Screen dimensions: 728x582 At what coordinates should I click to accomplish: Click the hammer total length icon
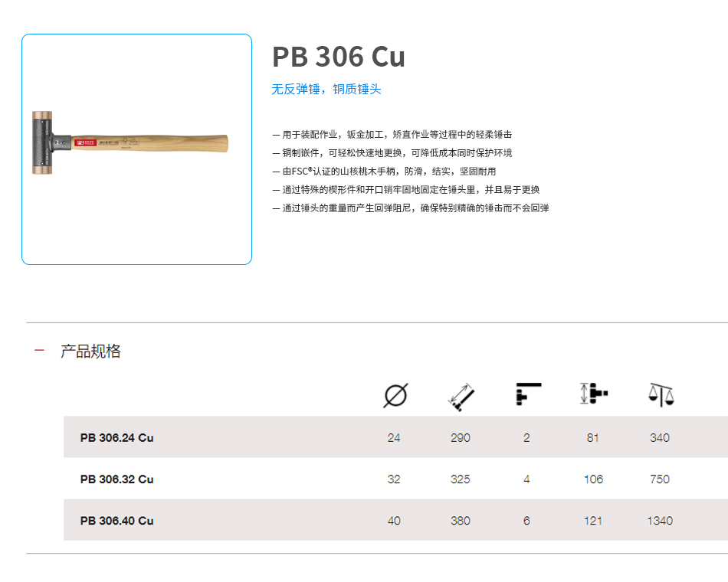(461, 395)
